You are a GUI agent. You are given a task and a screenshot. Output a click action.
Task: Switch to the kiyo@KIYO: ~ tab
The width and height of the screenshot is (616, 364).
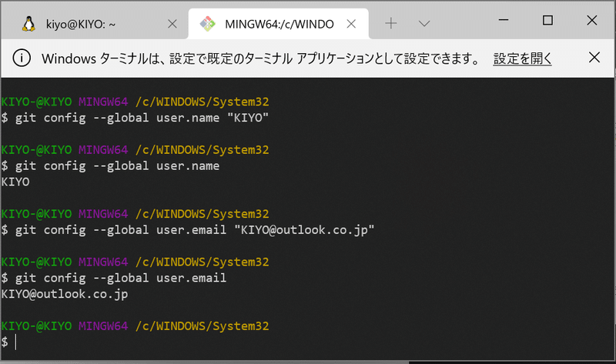point(94,24)
